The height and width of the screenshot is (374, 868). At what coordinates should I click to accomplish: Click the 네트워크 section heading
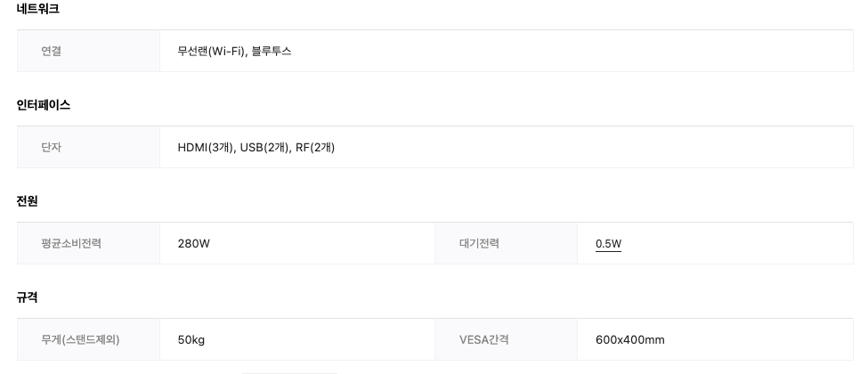tap(37, 9)
